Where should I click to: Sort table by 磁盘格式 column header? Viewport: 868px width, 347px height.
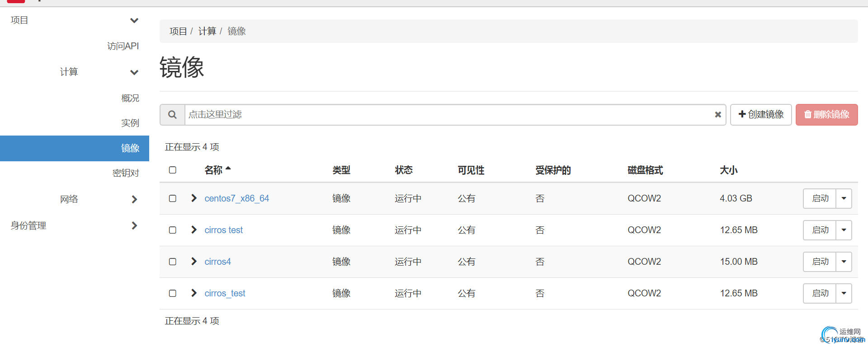(x=646, y=170)
